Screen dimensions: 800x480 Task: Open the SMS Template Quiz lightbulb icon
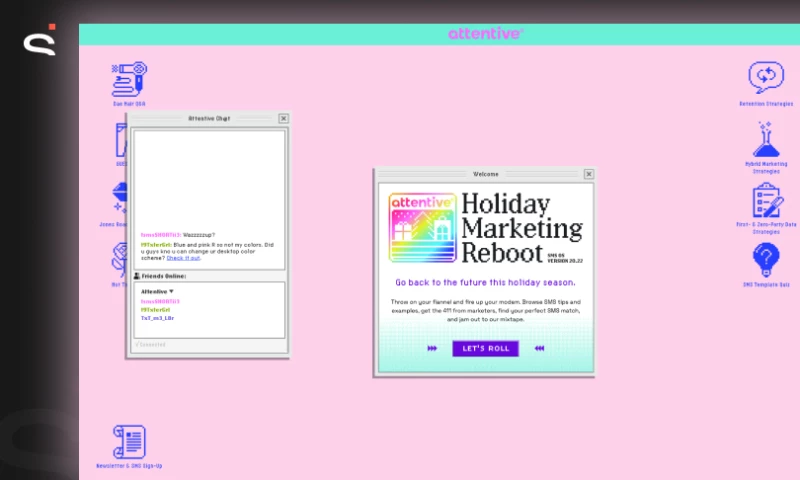point(766,260)
